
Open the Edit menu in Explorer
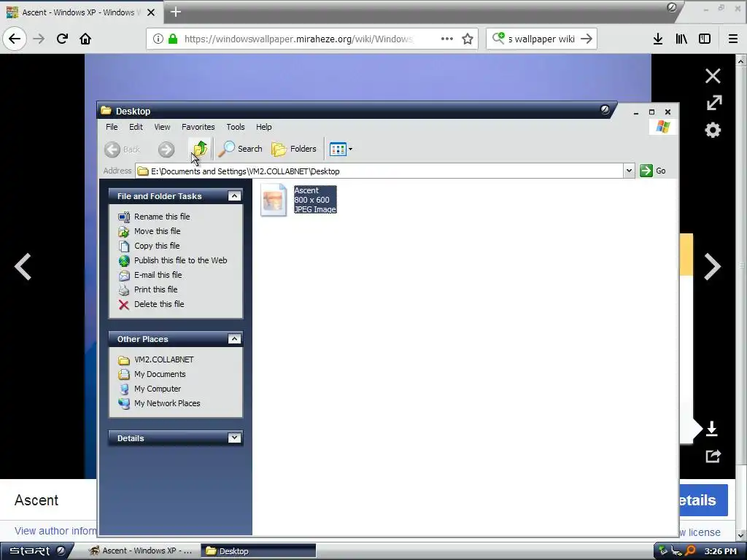(x=136, y=127)
